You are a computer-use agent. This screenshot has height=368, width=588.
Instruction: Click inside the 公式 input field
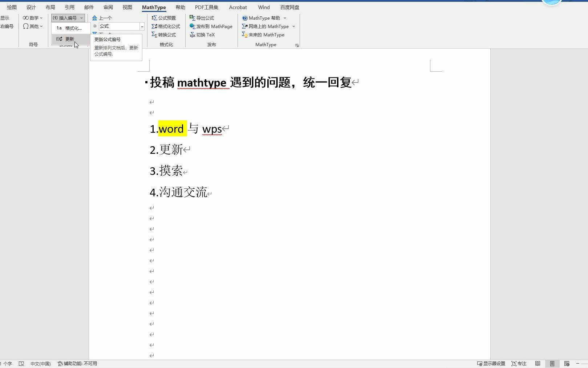(119, 26)
